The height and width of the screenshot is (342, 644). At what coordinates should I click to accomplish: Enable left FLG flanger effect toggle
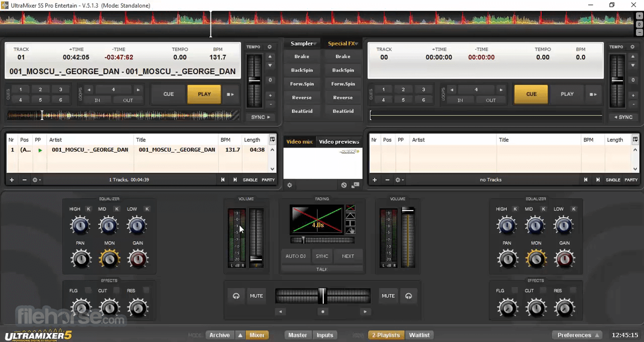88,291
